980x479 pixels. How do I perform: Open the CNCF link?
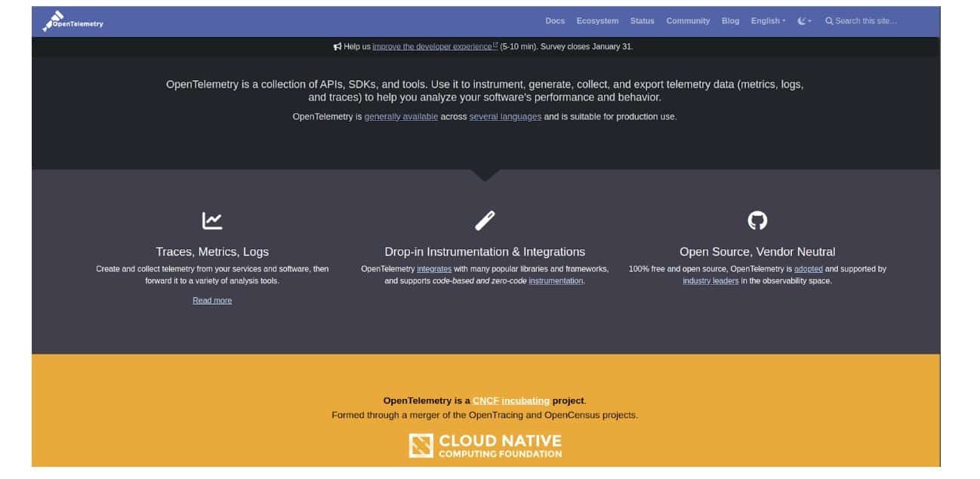click(x=486, y=401)
